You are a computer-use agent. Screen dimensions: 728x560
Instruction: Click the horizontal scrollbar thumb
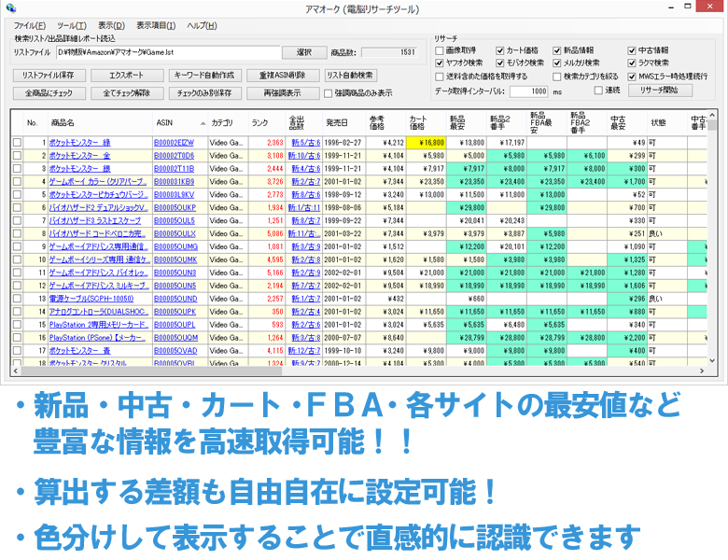coord(151,371)
